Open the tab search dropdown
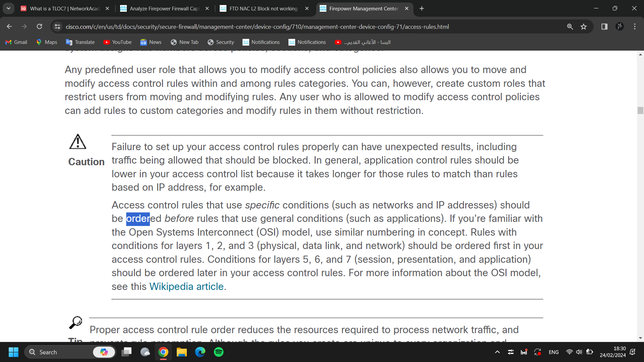Image resolution: width=644 pixels, height=362 pixels. (x=8, y=8)
